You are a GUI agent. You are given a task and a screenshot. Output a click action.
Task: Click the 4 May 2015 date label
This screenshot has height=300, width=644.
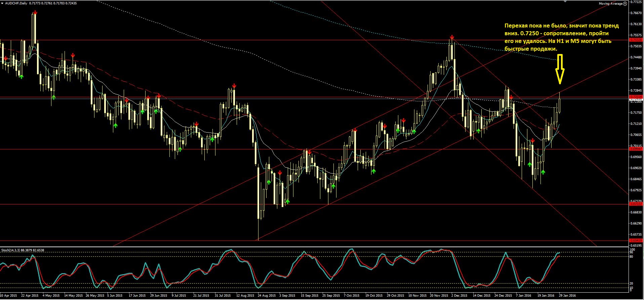click(51, 296)
